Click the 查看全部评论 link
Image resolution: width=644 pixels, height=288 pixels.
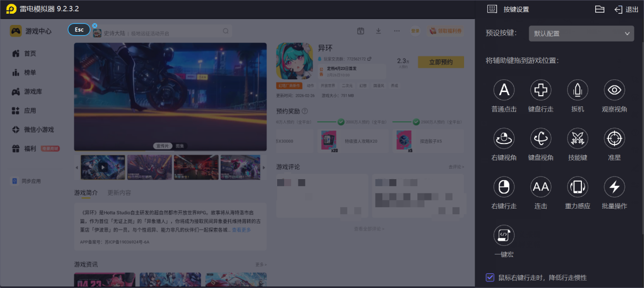369,229
